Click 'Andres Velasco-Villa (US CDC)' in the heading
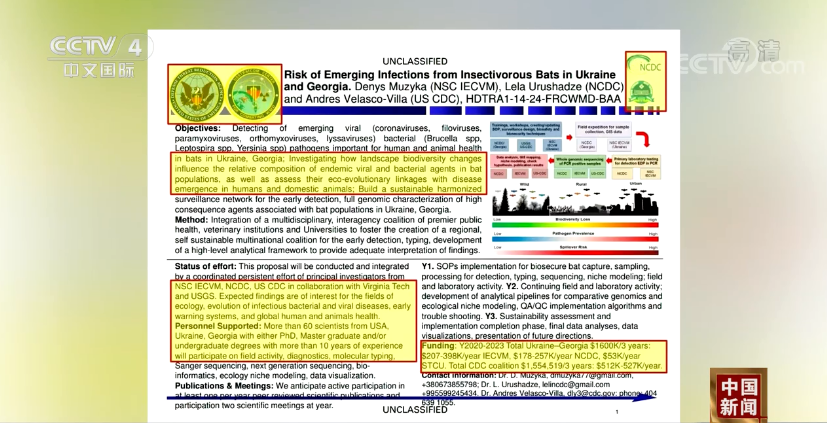 pos(381,99)
